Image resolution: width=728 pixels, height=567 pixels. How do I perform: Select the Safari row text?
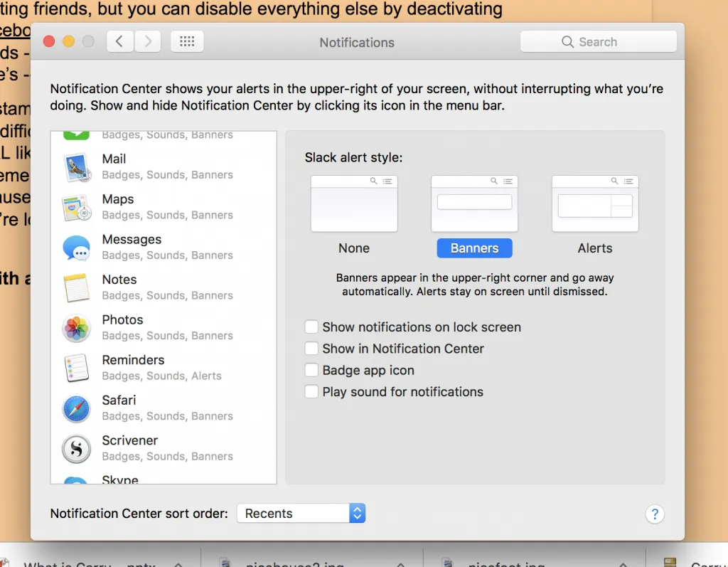[119, 400]
